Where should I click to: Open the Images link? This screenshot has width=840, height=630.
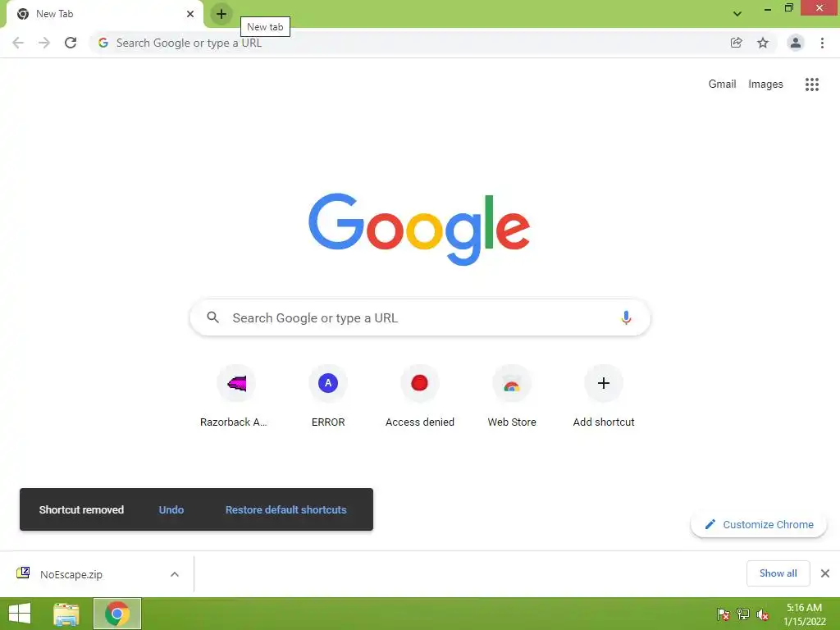765,84
